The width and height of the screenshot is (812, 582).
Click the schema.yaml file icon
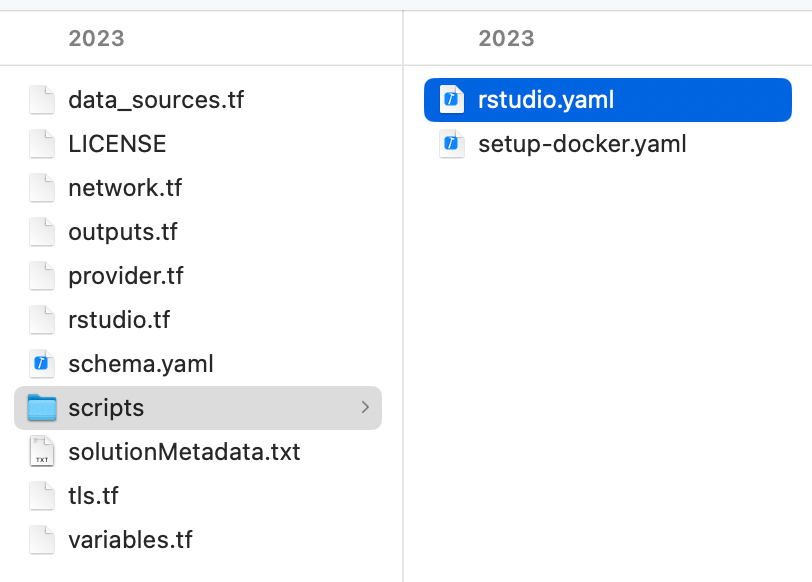(41, 364)
